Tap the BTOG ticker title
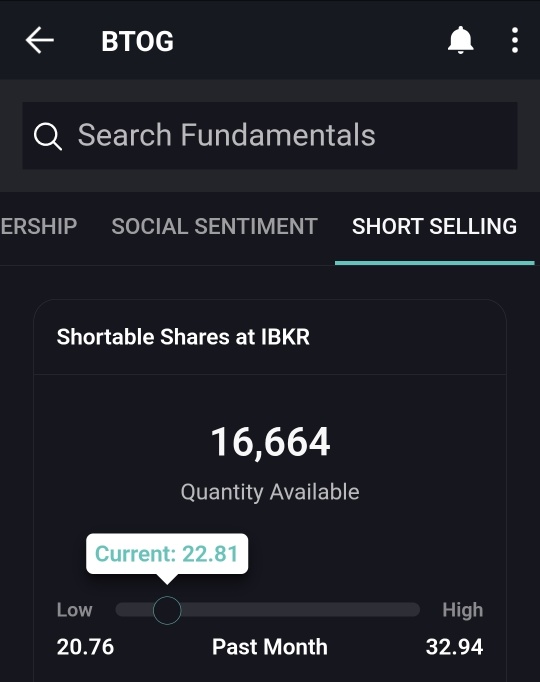Image resolution: width=540 pixels, height=682 pixels. [x=137, y=41]
